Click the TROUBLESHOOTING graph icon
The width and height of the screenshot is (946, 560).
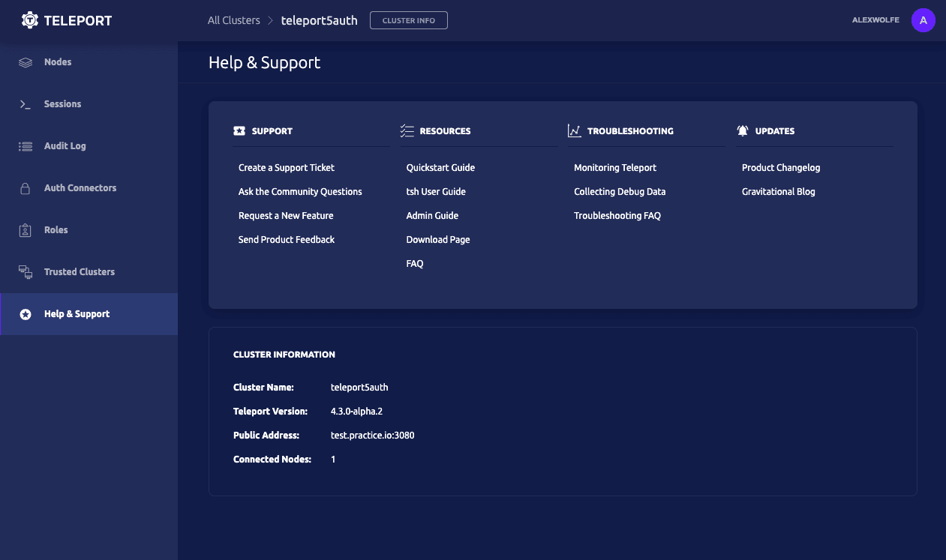coord(575,130)
